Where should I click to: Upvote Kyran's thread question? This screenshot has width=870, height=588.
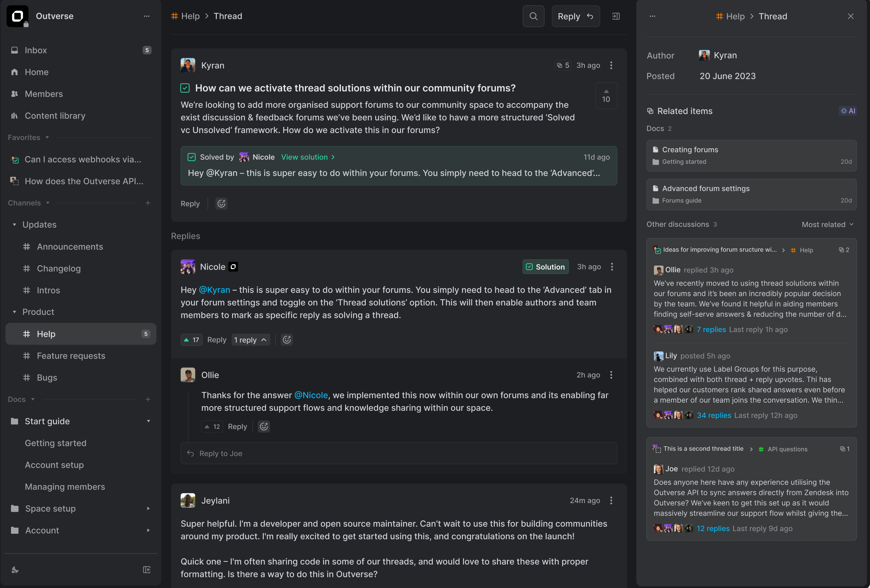pos(606,91)
